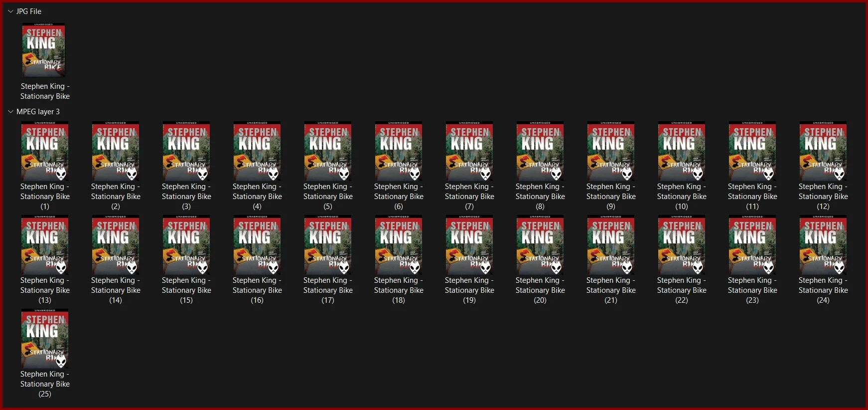Select the Stationary Bike JPG cover image thumbnail
Viewport: 868px width, 410px height.
(44, 49)
